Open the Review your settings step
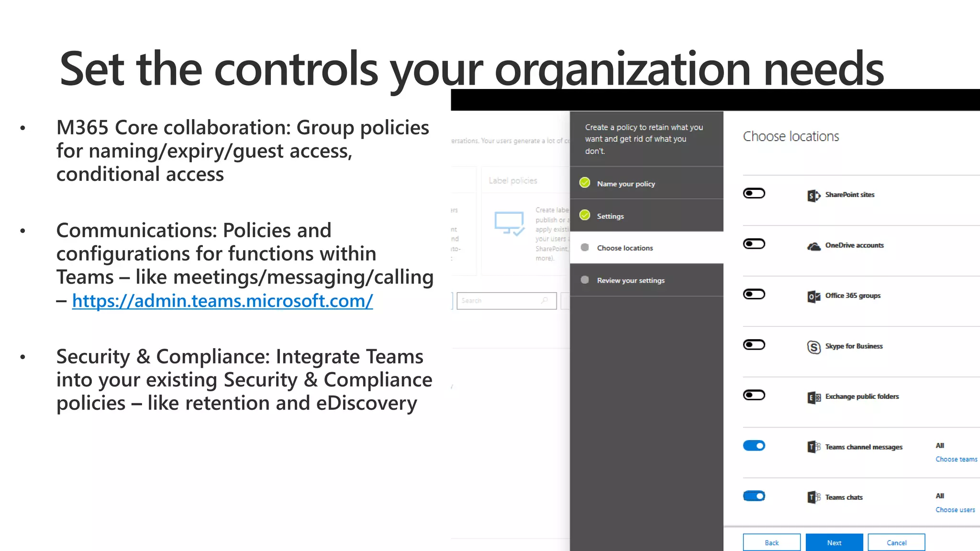The image size is (980, 551). click(646, 280)
